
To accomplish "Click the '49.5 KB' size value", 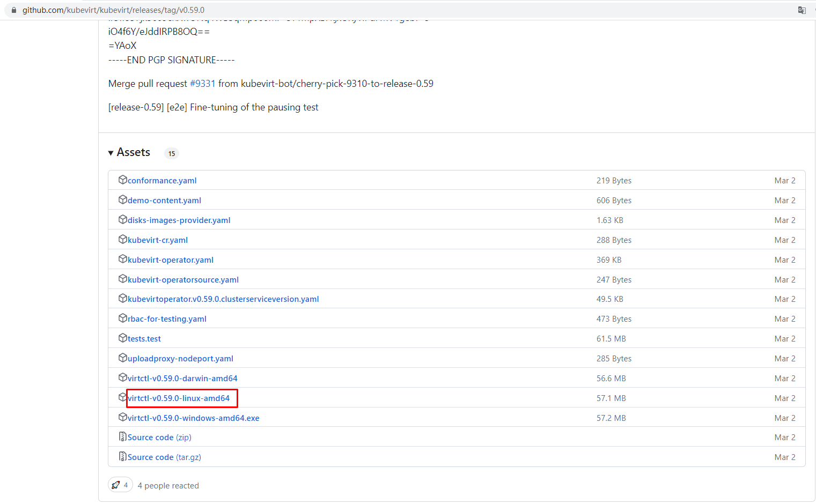I will click(x=610, y=299).
